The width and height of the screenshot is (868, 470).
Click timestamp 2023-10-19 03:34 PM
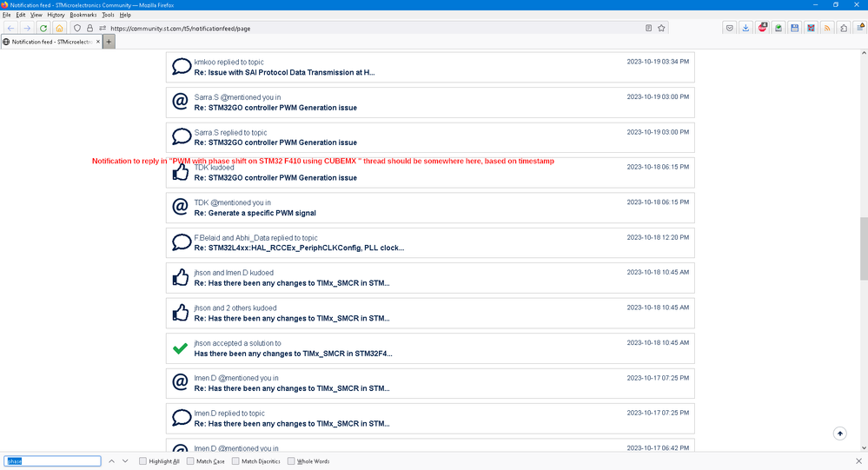pyautogui.click(x=658, y=62)
